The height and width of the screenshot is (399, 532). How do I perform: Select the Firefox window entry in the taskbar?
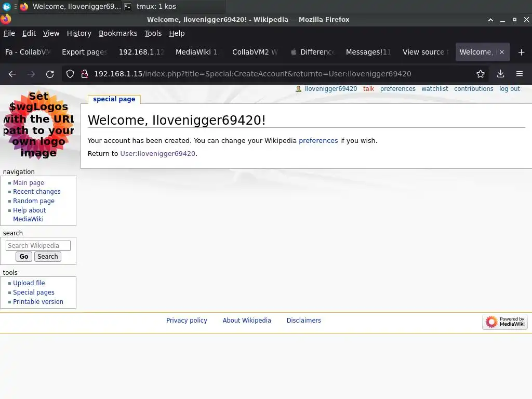(70, 6)
